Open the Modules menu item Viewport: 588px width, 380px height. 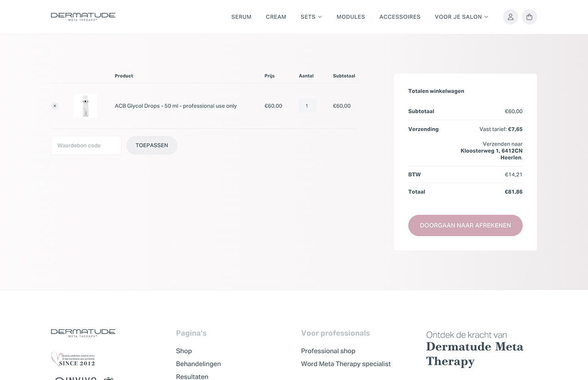pos(351,17)
